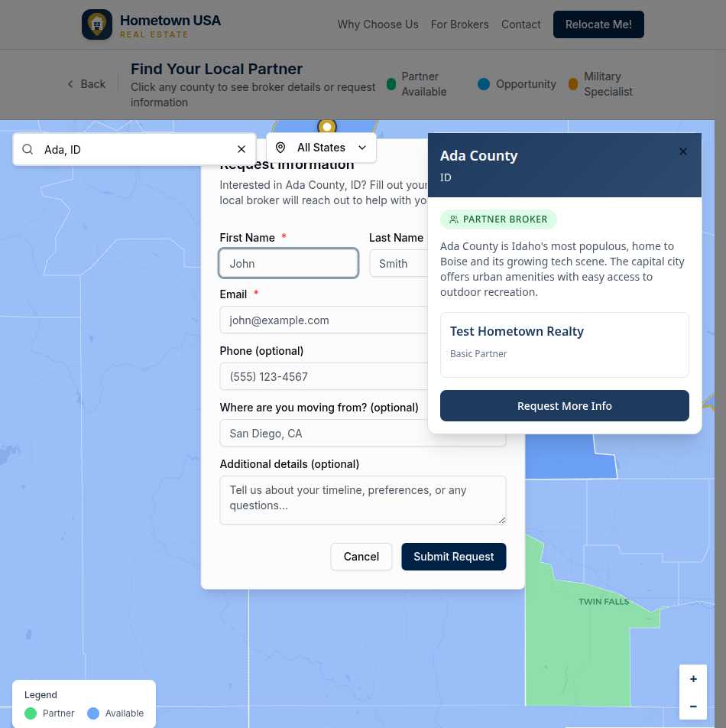
Task: Click the gold map pin marker
Action: 327,126
